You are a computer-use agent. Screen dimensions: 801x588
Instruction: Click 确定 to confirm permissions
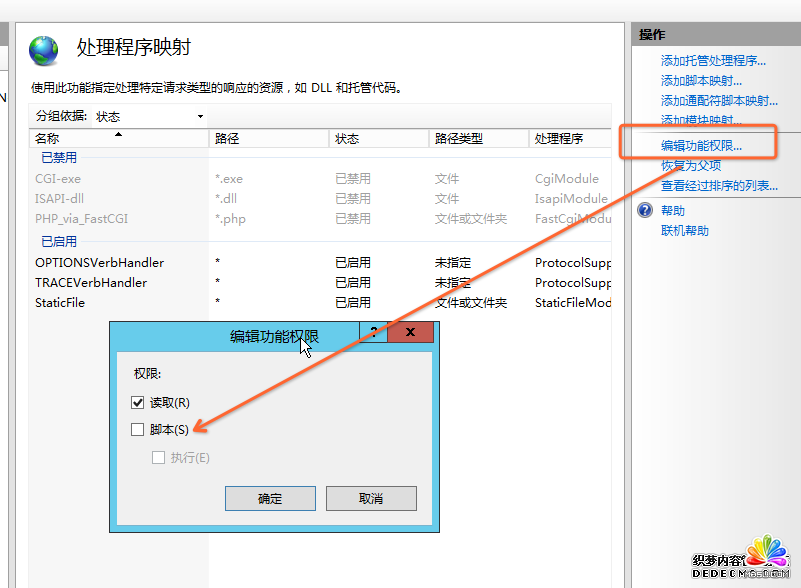click(x=270, y=498)
